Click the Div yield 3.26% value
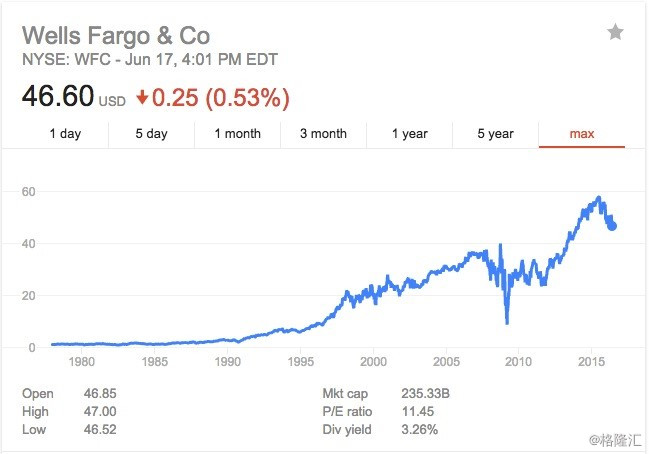This screenshot has width=649, height=454. pyautogui.click(x=418, y=430)
